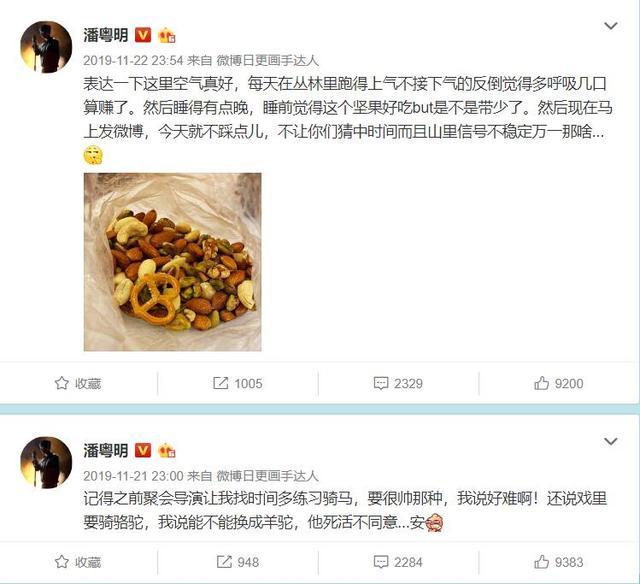This screenshot has height=584, width=640.
Task: Click the favorite star on the nuts post
Action: pos(62,383)
